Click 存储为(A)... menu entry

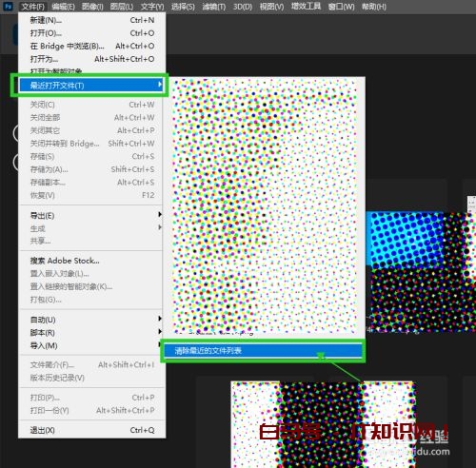click(x=92, y=169)
